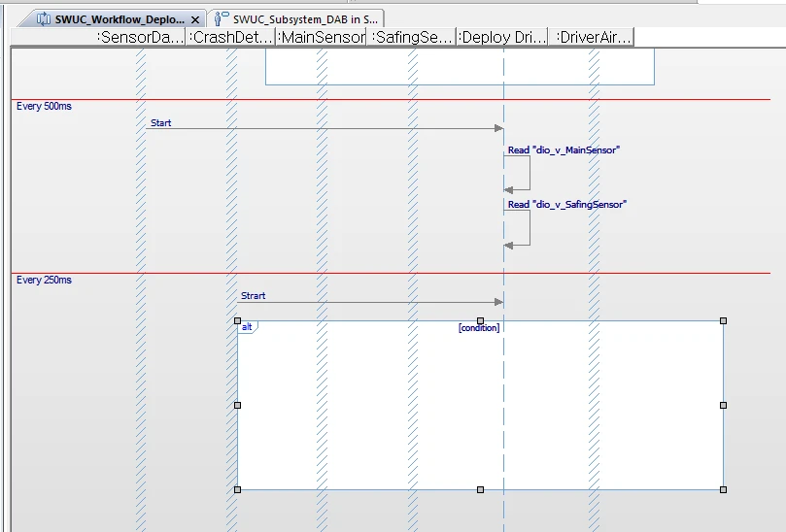The image size is (786, 532).
Task: Select the :CrashDet... lifeline header
Action: coord(230,37)
